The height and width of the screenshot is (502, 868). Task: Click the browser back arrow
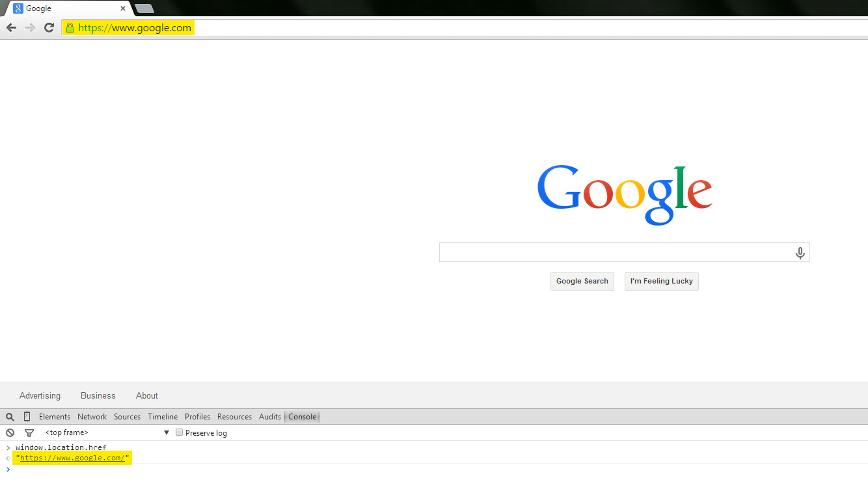click(11, 27)
